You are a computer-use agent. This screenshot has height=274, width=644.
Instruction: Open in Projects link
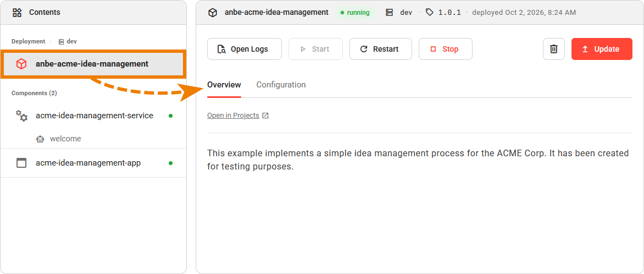click(x=233, y=116)
